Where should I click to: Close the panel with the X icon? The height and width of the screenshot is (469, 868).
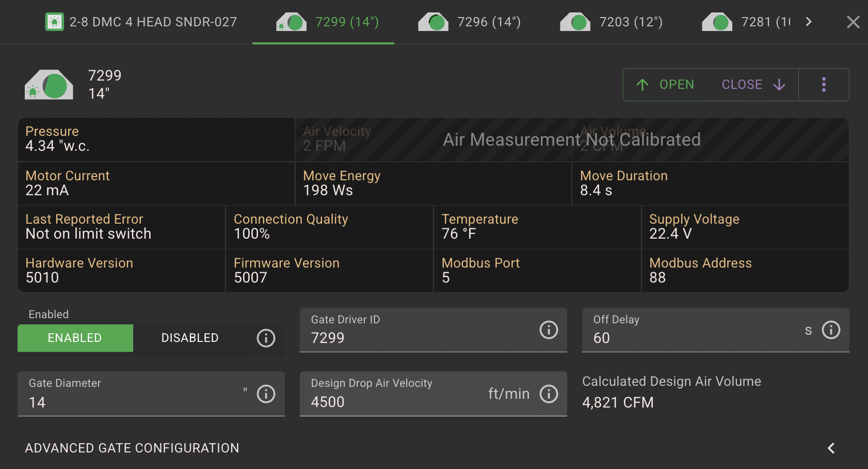[853, 22]
